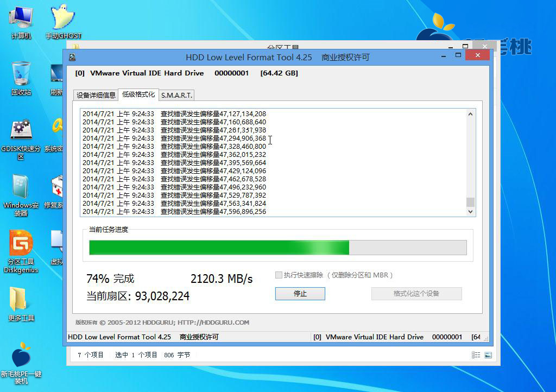Minimize the HDD Low Level Format Tool window
The width and height of the screenshot is (556, 392).
click(443, 56)
